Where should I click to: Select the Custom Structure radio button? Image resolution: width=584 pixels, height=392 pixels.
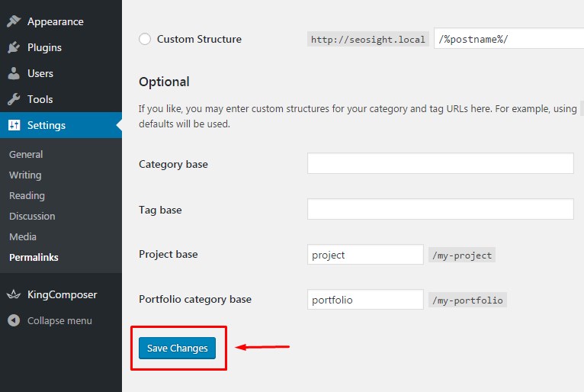click(x=145, y=39)
